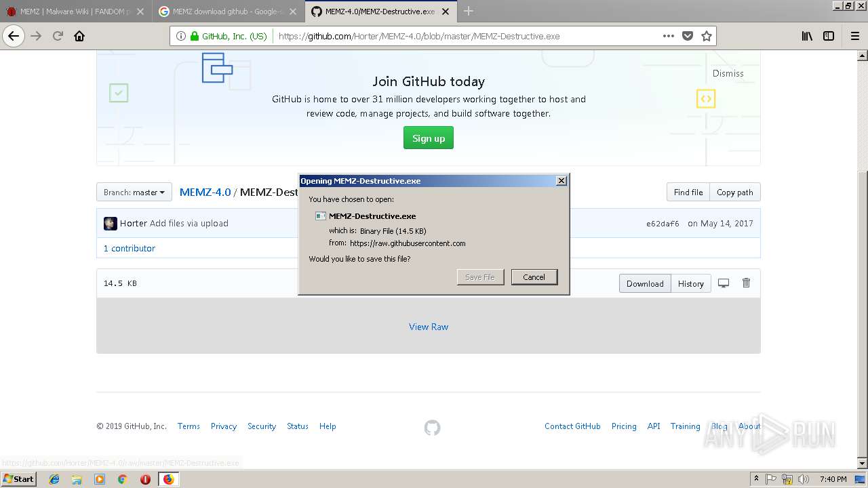The image size is (868, 488).
Task: Show site information icon in address bar
Action: (x=181, y=36)
